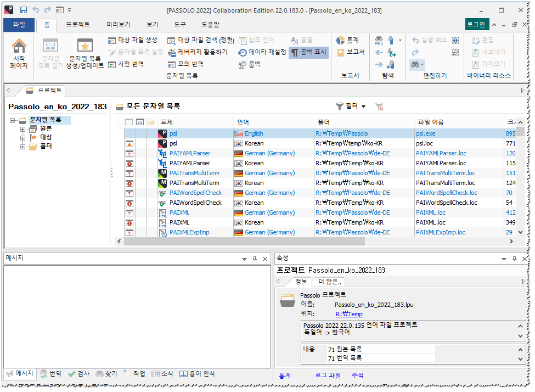The image size is (535, 392).
Task: Open quick access toolbar customize dropdown
Action: [x=69, y=10]
